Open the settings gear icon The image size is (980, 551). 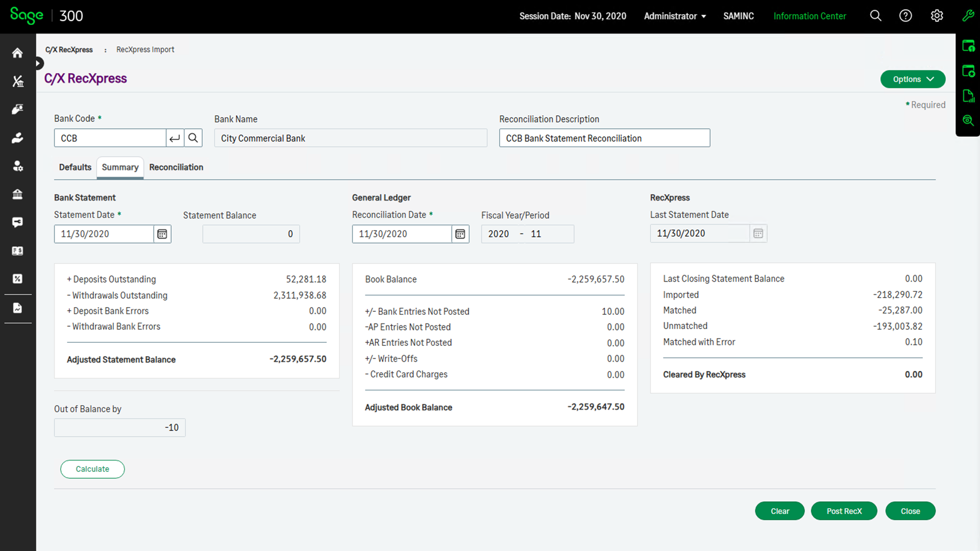[x=937, y=16]
